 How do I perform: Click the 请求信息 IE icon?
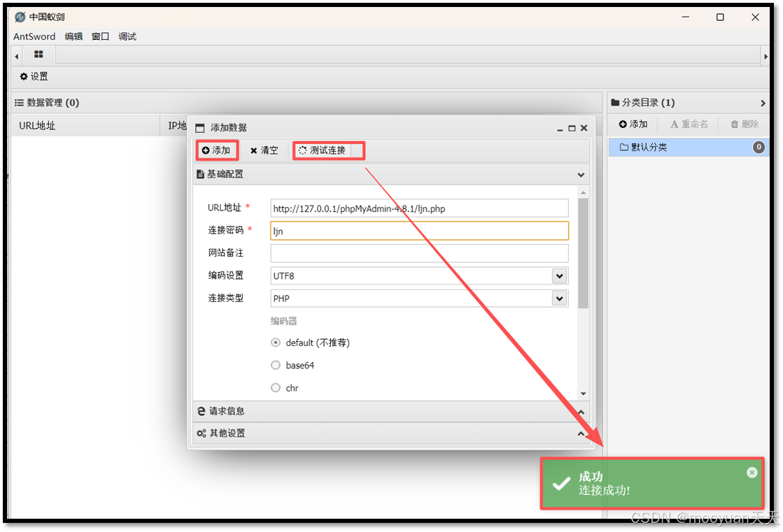[x=202, y=411]
